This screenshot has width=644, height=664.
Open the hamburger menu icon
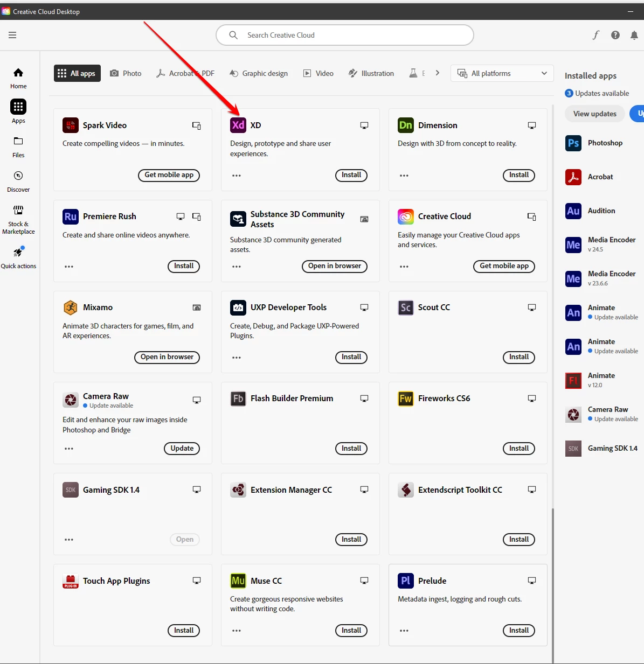(12, 35)
